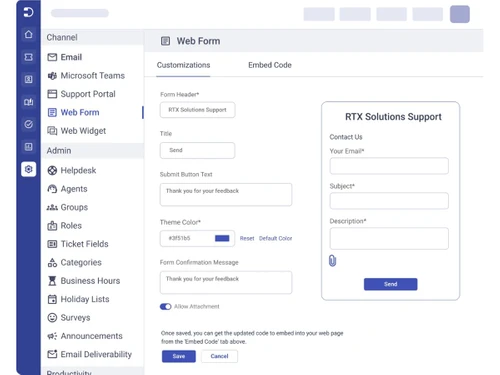The width and height of the screenshot is (500, 375).
Task: Click the app logo at top of rail
Action: click(x=29, y=12)
